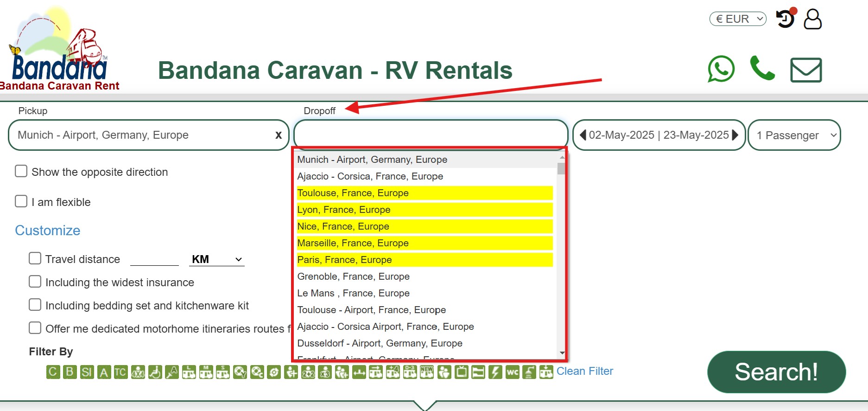
Task: Call using the green phone icon
Action: coord(763,68)
